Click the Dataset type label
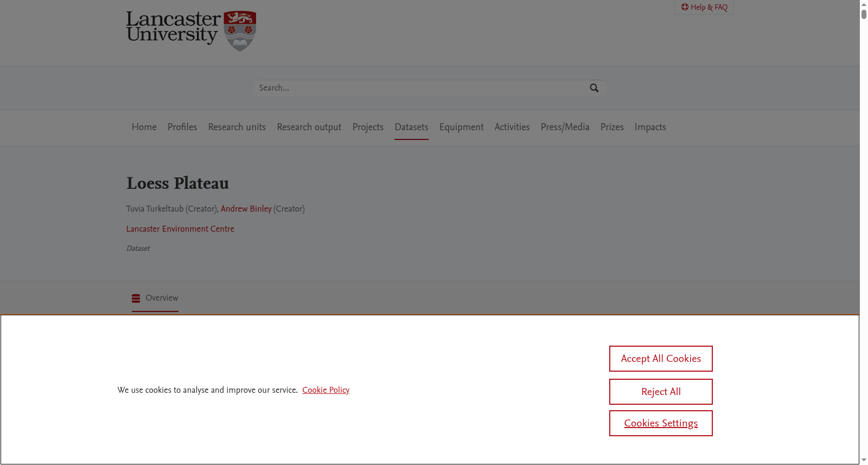 pos(138,249)
